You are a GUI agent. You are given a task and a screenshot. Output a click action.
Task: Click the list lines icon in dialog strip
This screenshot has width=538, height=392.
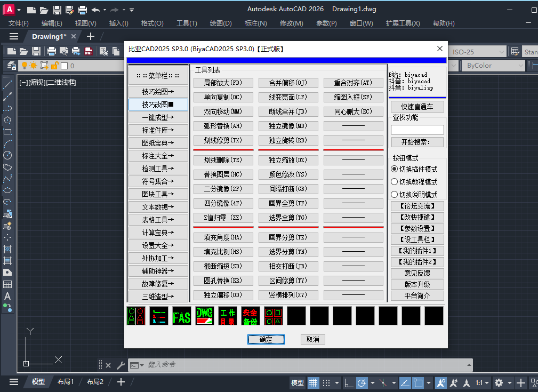coord(159,316)
